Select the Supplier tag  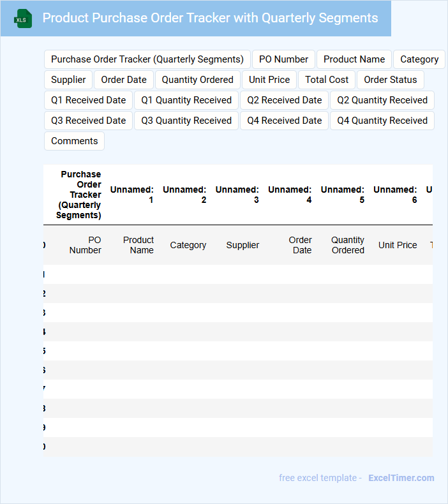68,80
